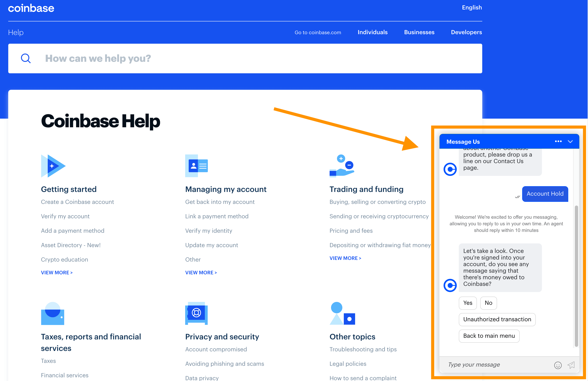Image resolution: width=588 pixels, height=381 pixels.
Task: Open the three-dot menu in chat
Action: click(558, 142)
